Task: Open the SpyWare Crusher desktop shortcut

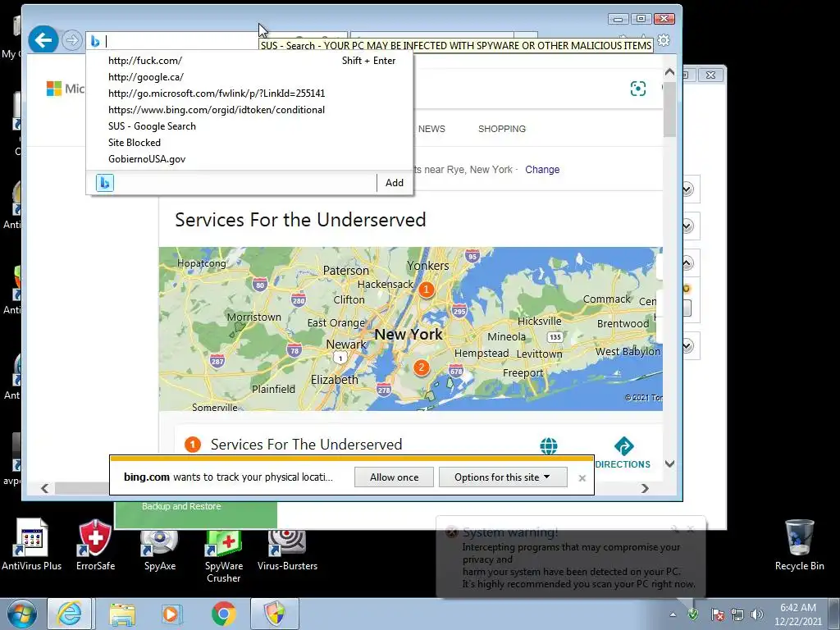Action: pyautogui.click(x=223, y=556)
